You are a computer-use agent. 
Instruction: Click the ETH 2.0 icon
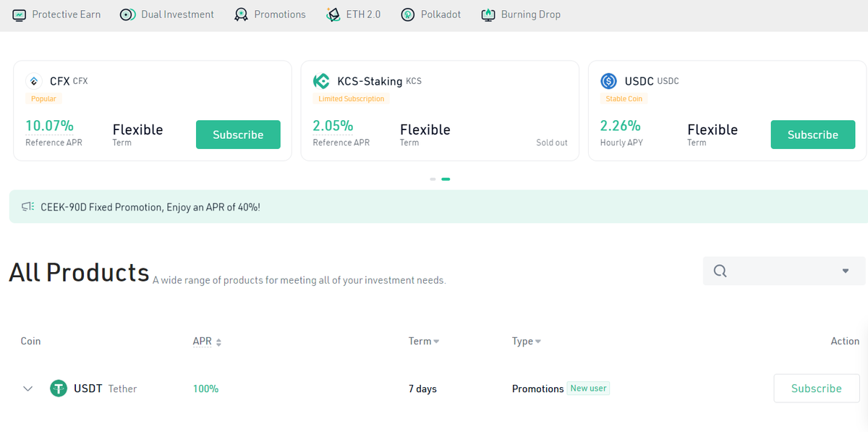[333, 14]
